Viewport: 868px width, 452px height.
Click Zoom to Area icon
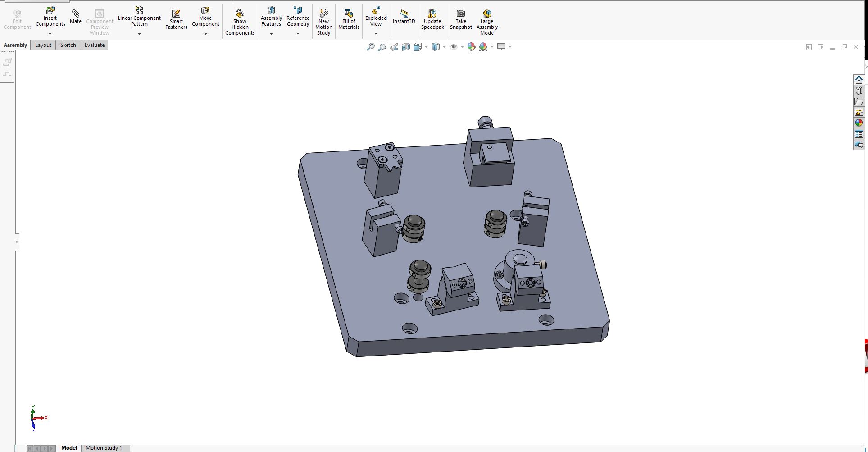tap(382, 47)
